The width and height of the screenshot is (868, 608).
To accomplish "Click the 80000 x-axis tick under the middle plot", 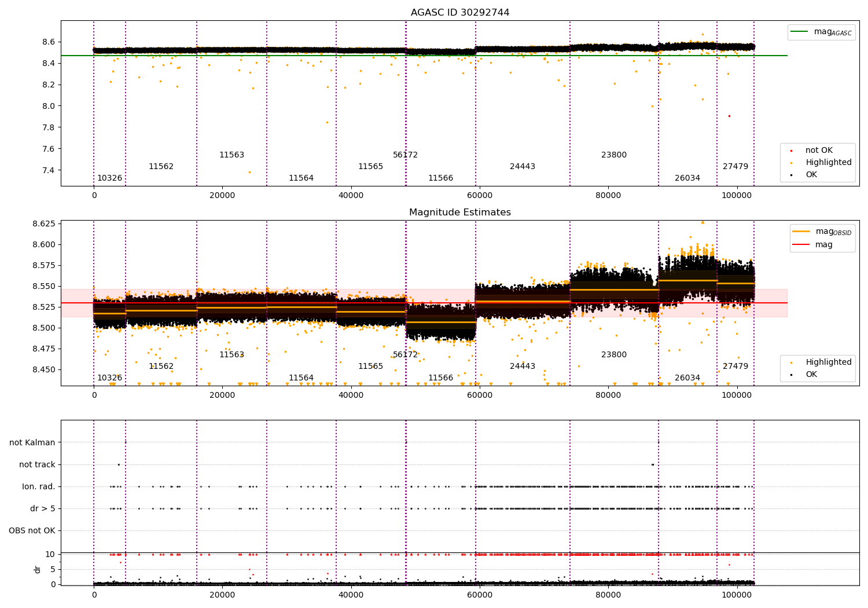I will tap(608, 395).
